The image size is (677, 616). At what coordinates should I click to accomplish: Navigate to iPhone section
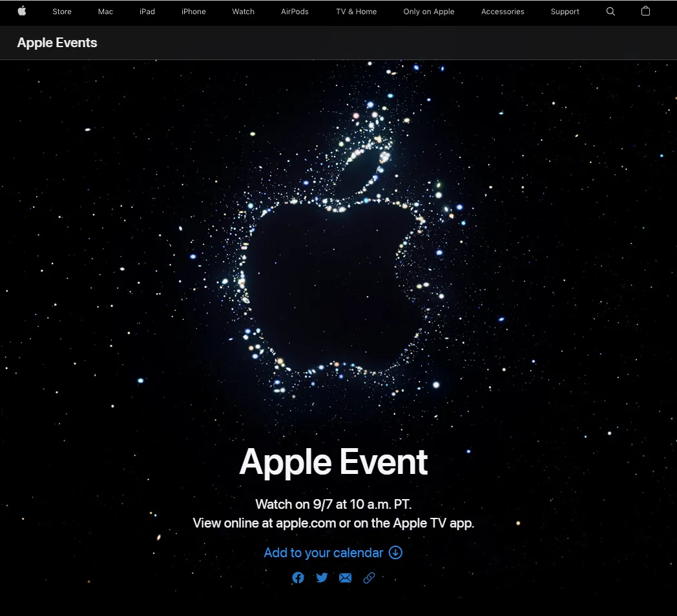point(193,12)
